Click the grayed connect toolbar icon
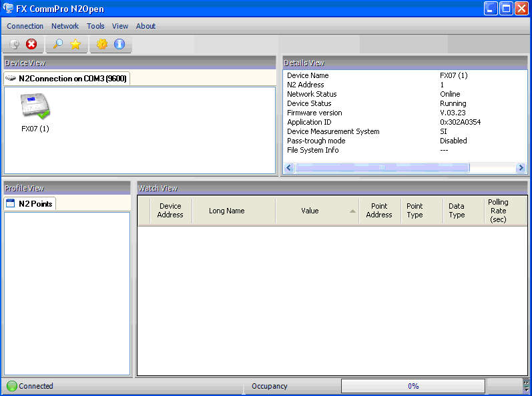Screen dimensions: 532x396 pos(14,44)
